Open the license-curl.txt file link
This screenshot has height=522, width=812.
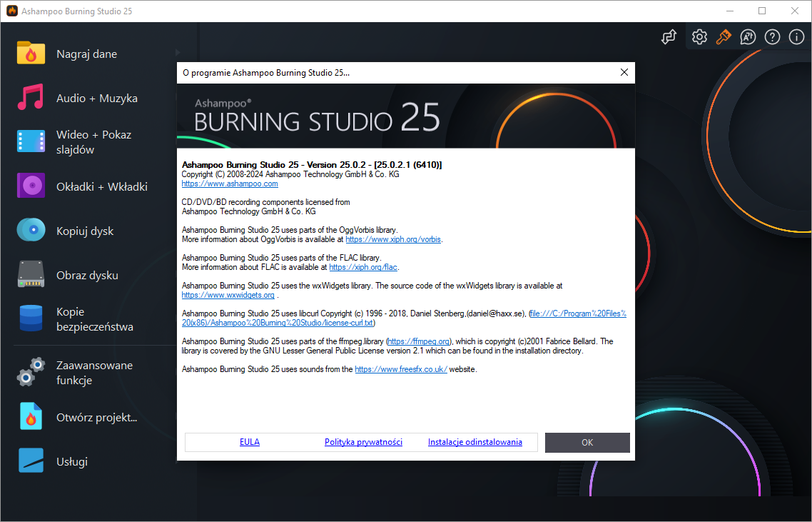tap(404, 318)
